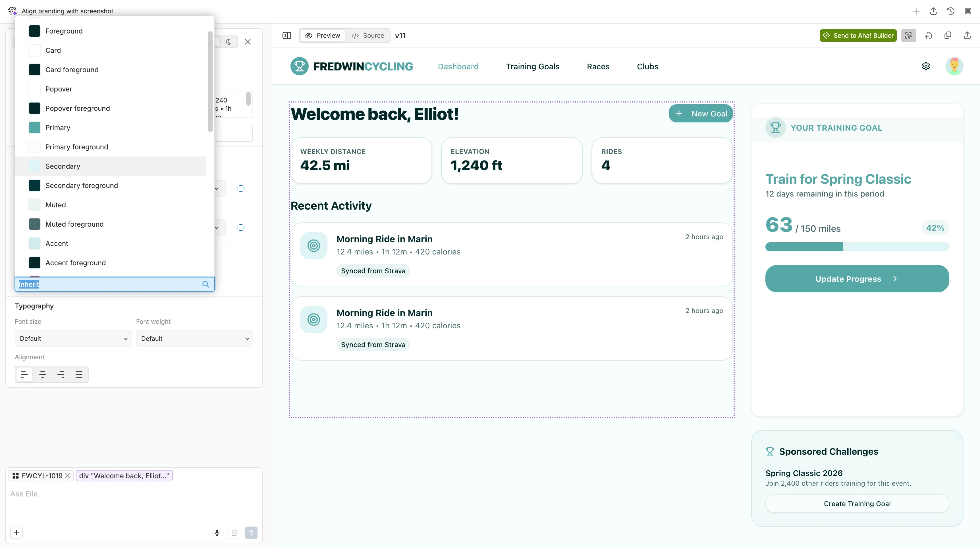Click the color list scrollbar
980x547 pixels.
[210, 82]
